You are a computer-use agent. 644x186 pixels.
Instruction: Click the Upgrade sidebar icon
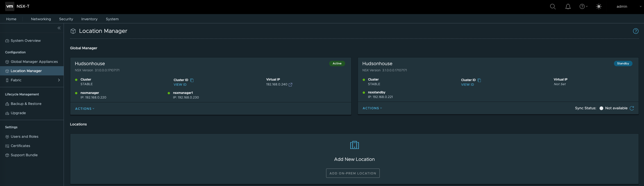(7, 113)
